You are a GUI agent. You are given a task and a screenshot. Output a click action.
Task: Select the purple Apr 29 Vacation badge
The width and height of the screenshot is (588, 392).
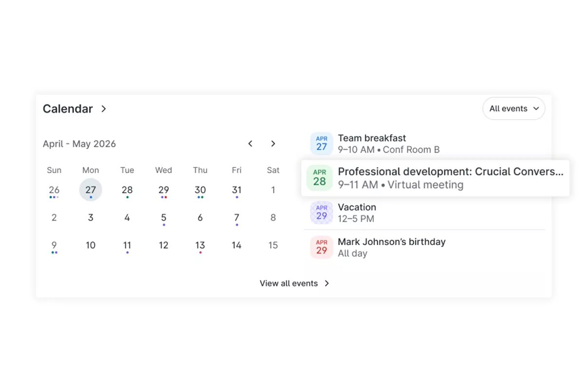321,213
